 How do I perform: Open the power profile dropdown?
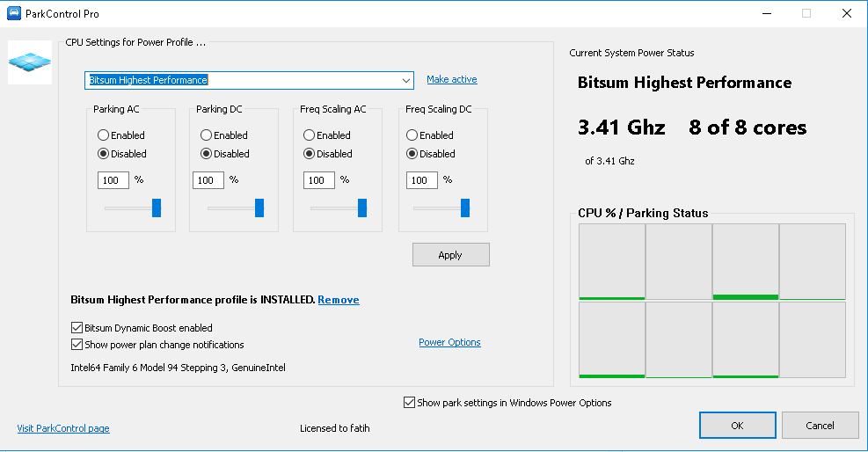[x=406, y=80]
